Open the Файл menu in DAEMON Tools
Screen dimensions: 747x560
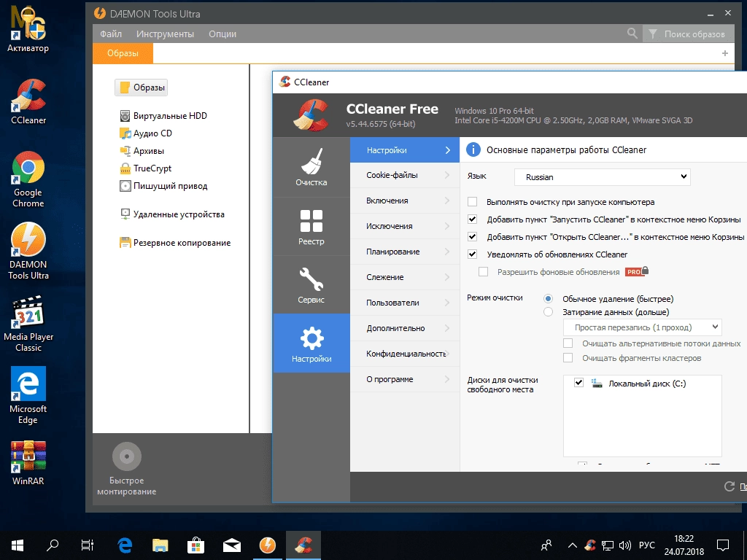tap(111, 34)
